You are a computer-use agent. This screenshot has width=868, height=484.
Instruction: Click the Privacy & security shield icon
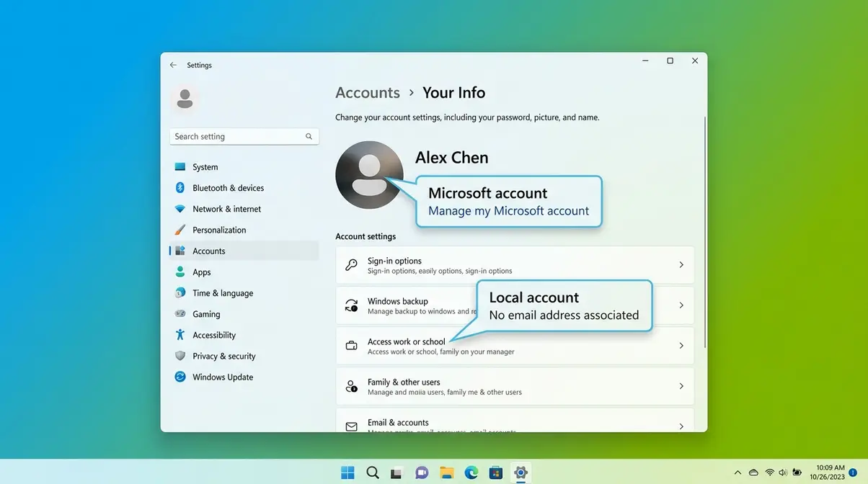[x=180, y=356]
